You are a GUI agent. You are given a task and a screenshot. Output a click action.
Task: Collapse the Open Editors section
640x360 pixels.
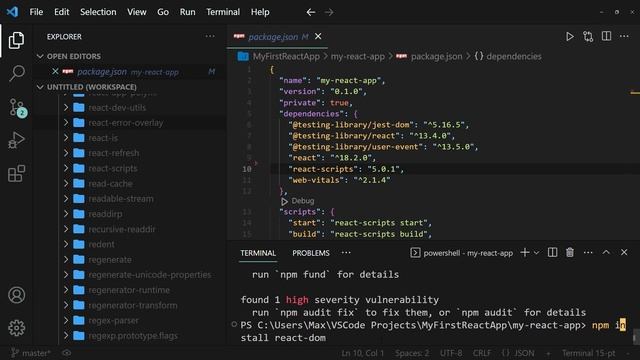pyautogui.click(x=40, y=56)
